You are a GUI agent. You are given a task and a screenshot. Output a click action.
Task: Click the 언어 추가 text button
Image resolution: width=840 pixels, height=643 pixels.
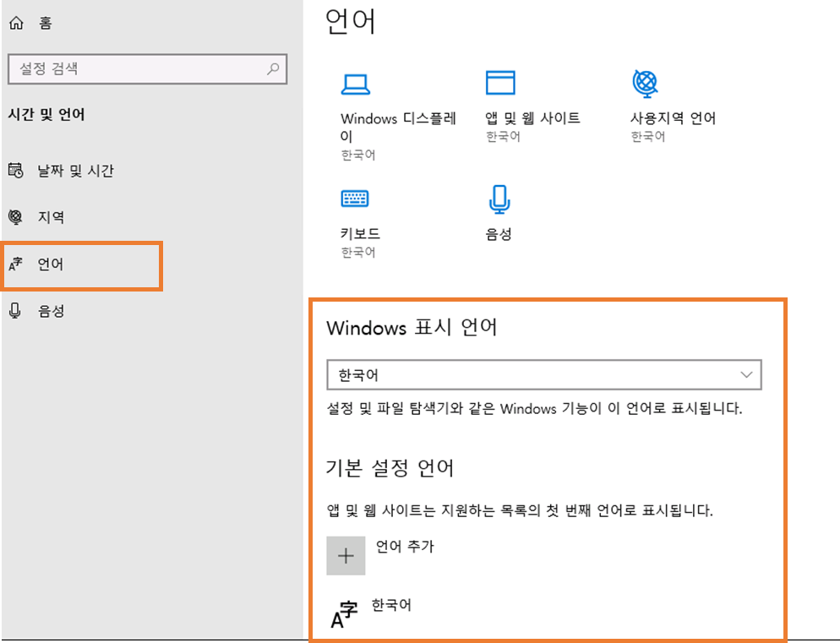point(405,547)
